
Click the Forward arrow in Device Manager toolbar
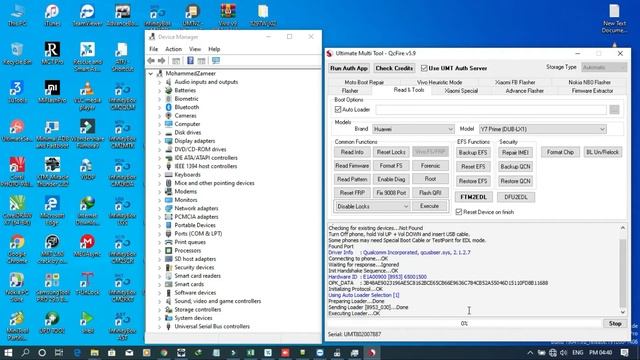pos(162,61)
